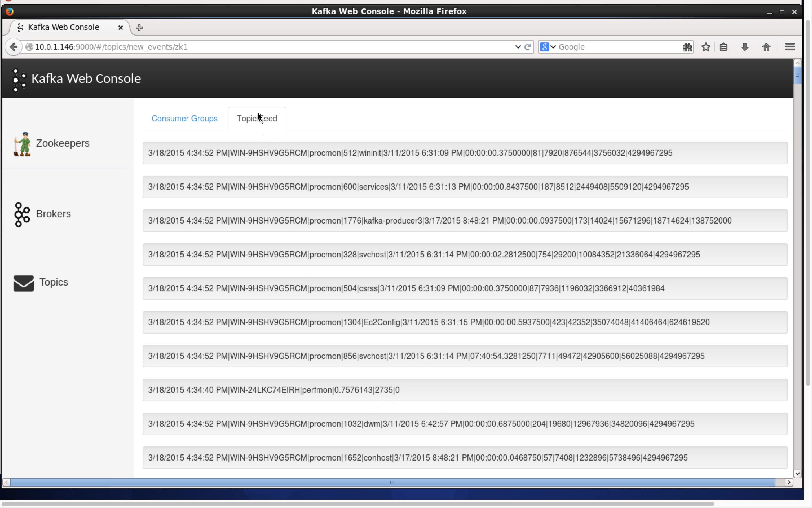Select the svchost 328 message row
812x508 pixels.
point(465,255)
